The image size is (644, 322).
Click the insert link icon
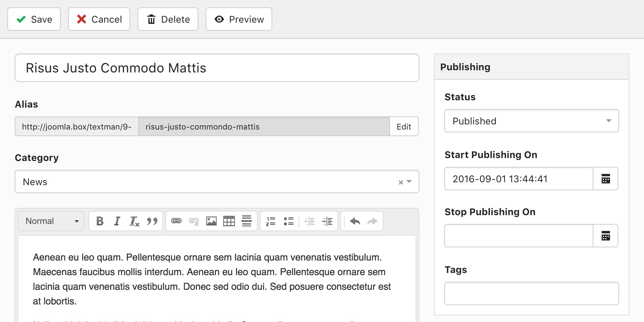coord(176,221)
